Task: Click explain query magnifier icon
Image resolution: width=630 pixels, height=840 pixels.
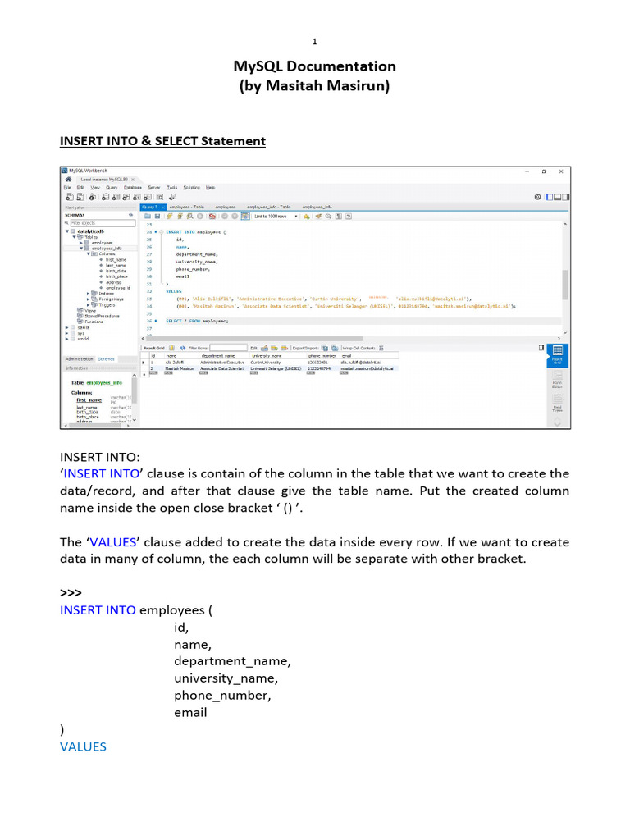Action: pyautogui.click(x=190, y=217)
